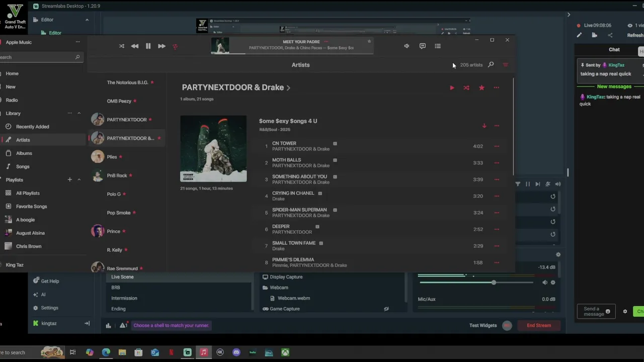This screenshot has width=644, height=362.
Task: Open artist header more options dots
Action: 497,88
